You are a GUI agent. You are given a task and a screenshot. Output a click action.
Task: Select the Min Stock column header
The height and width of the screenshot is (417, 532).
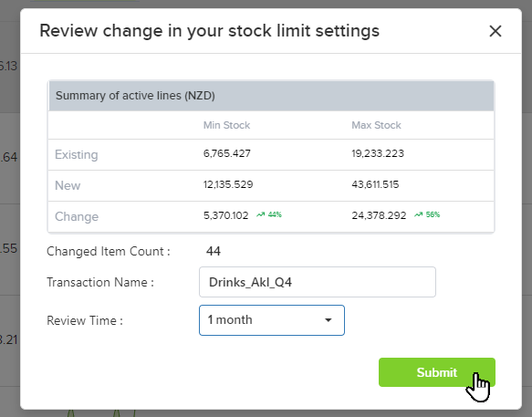(226, 125)
